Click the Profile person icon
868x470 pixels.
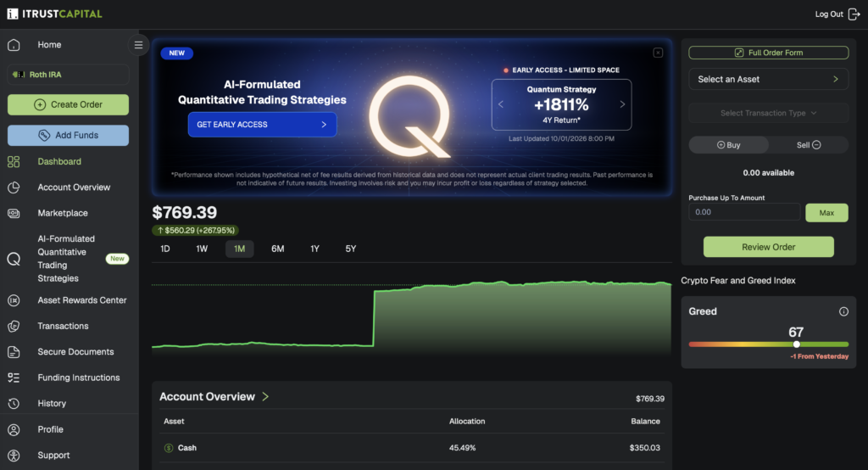(14, 429)
